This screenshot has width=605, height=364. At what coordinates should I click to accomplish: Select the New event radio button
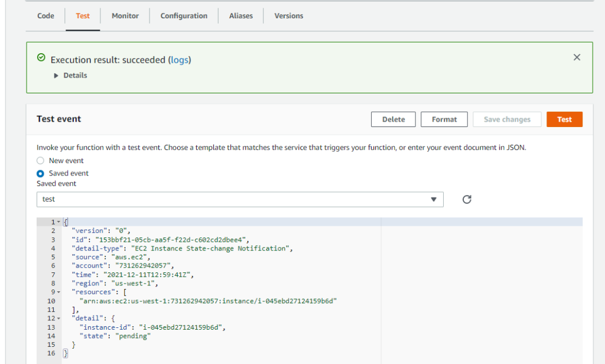point(40,161)
